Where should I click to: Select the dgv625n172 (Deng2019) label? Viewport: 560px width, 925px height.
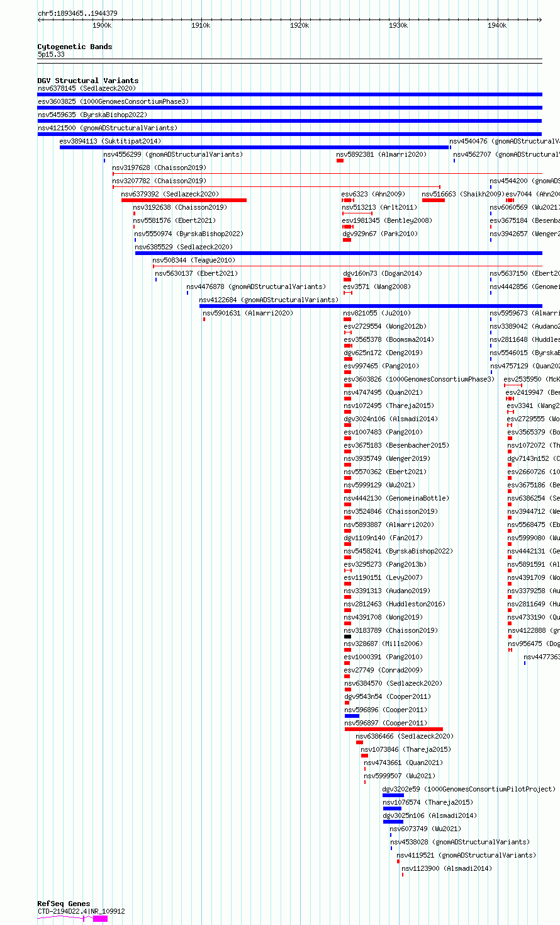383,353
